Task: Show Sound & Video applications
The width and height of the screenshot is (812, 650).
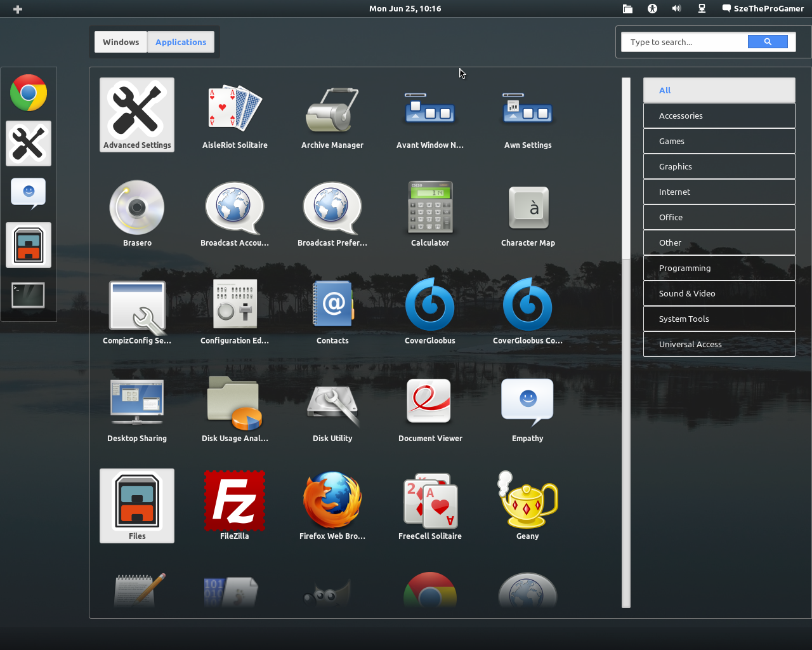Action: (x=719, y=293)
